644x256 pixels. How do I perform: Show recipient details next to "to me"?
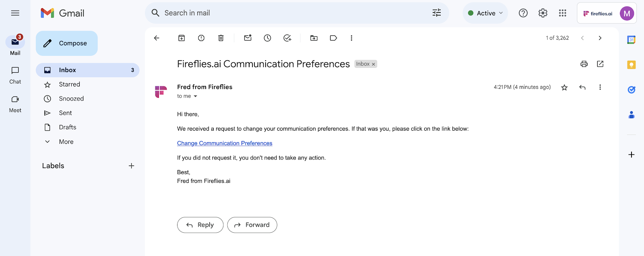click(x=196, y=96)
